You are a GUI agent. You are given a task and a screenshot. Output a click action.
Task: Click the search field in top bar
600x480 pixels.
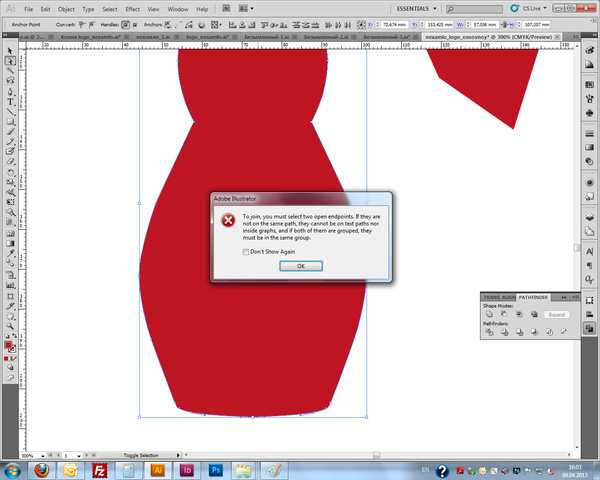tap(475, 8)
